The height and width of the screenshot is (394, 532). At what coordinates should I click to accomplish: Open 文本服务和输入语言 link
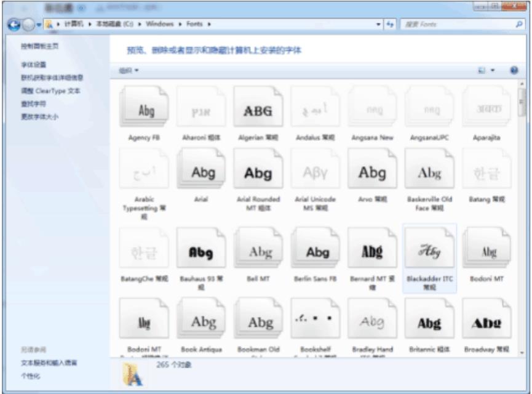pos(49,363)
